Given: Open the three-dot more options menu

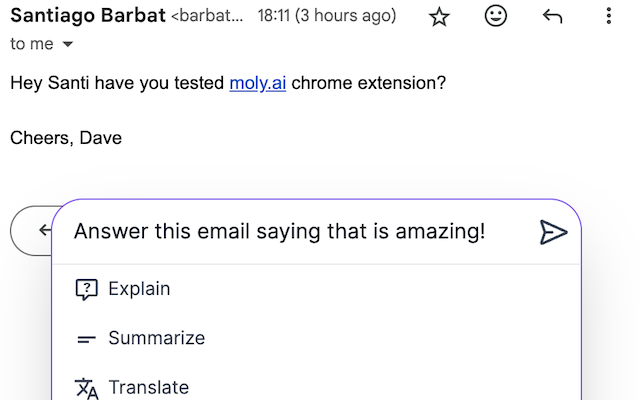Looking at the screenshot, I should [x=609, y=16].
